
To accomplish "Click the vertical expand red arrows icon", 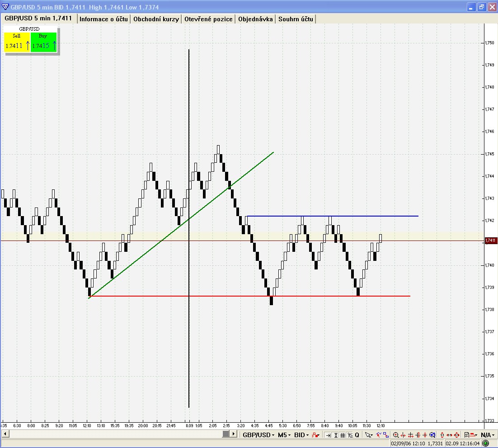I will pyautogui.click(x=418, y=435).
